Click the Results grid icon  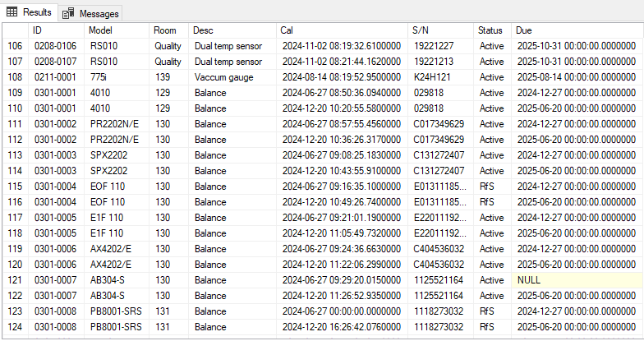(11, 12)
